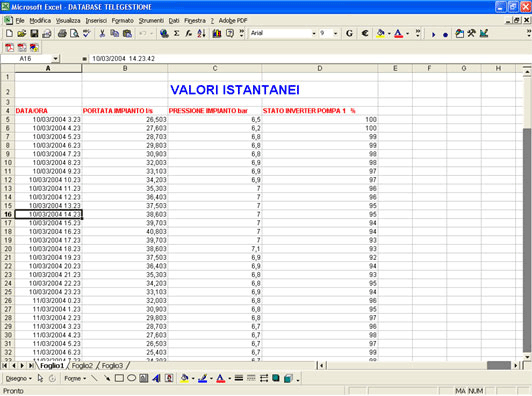This screenshot has width=532, height=396.
Task: Open the Chart Wizard icon
Action: [217, 33]
